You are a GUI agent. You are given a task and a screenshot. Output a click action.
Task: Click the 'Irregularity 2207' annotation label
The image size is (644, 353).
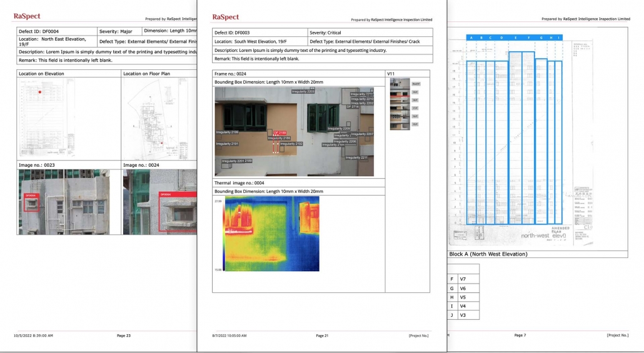(362, 134)
